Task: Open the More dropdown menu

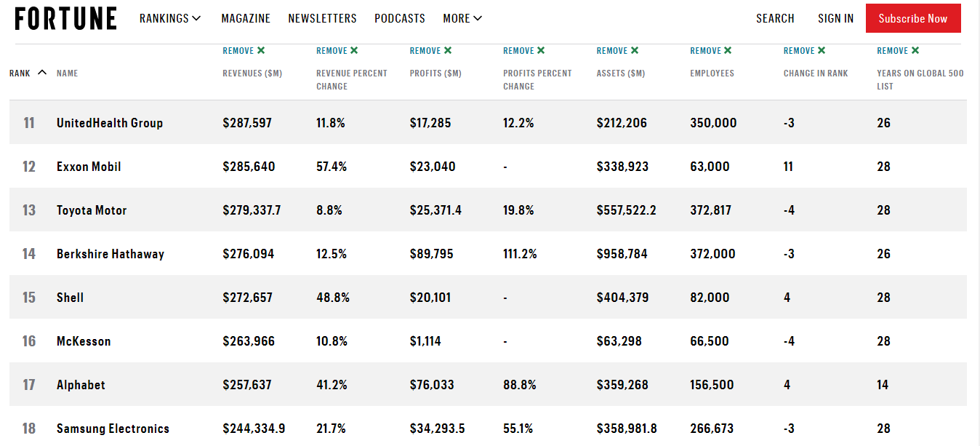Action: pyautogui.click(x=462, y=18)
